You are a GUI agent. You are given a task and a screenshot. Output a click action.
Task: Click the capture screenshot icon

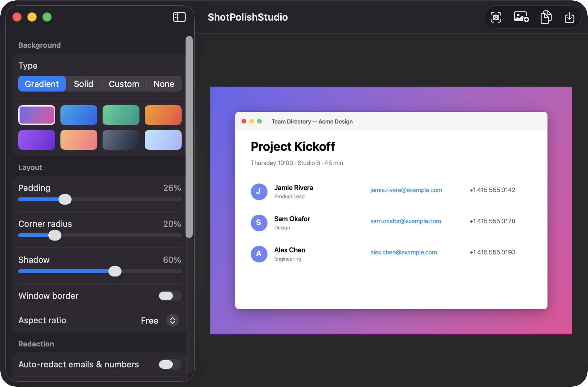(x=496, y=17)
